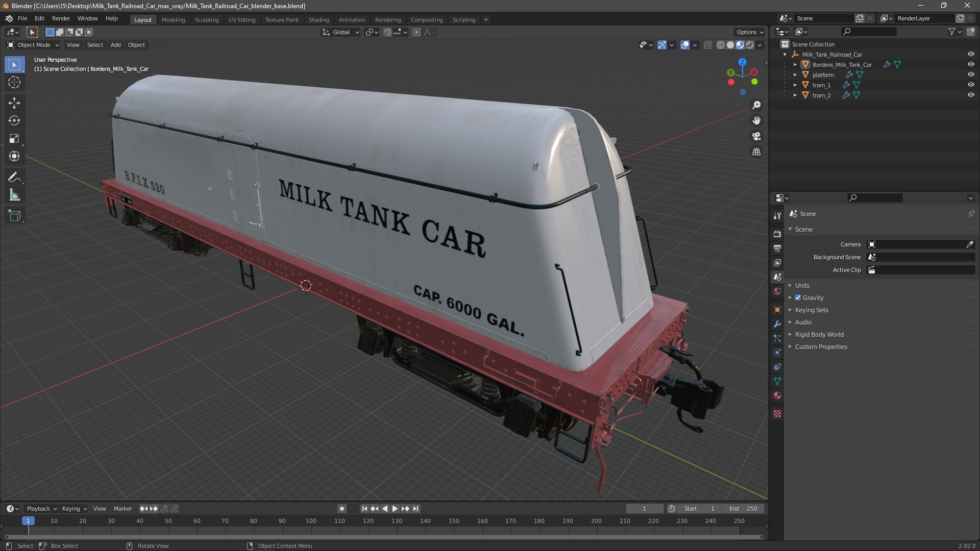980x551 pixels.
Task: Hide the tram_2 object
Action: [x=971, y=95]
